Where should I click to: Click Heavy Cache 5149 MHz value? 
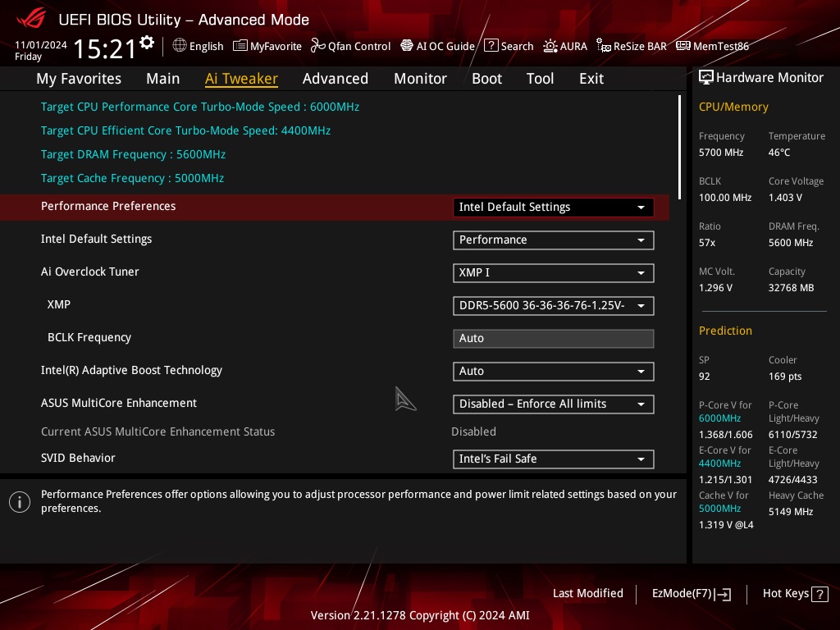click(791, 512)
